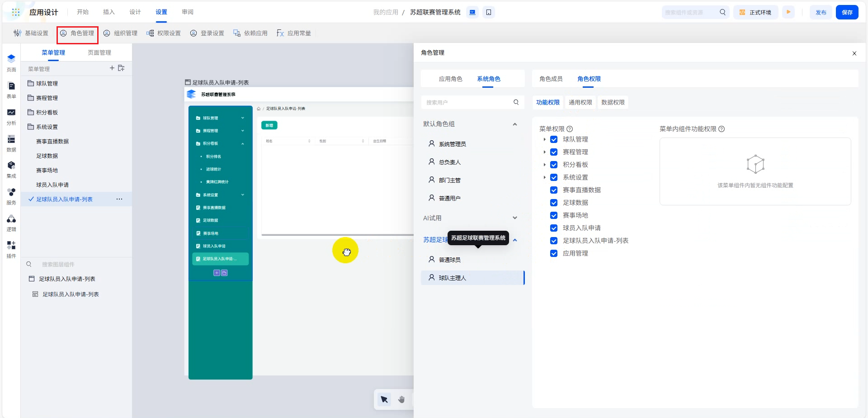Switch to the 审阅 top menu tab
868x418 pixels.
click(x=188, y=12)
